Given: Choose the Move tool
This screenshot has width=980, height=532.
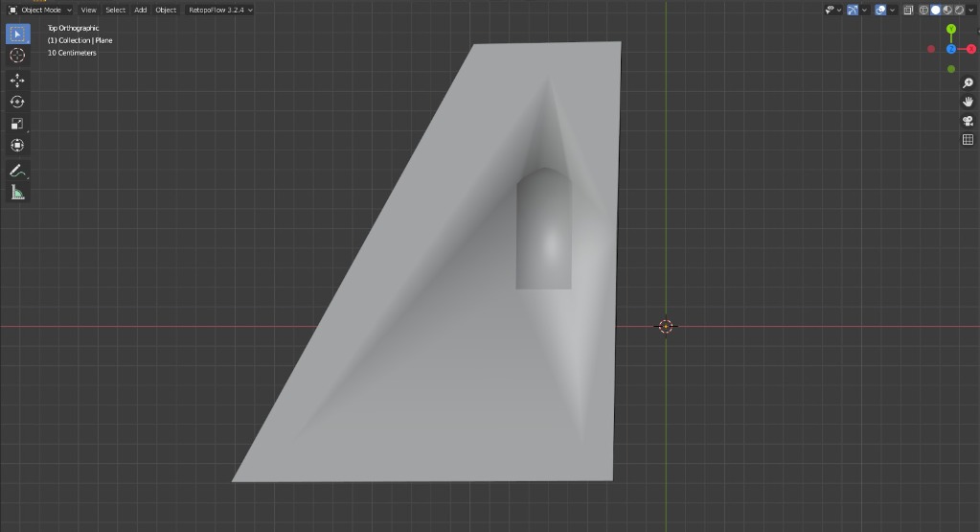Looking at the screenshot, I should click(17, 81).
